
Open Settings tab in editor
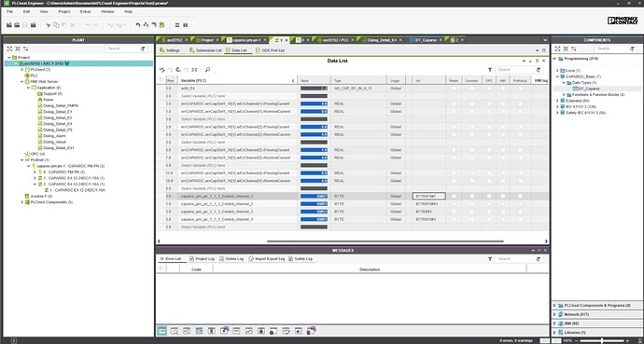point(170,50)
